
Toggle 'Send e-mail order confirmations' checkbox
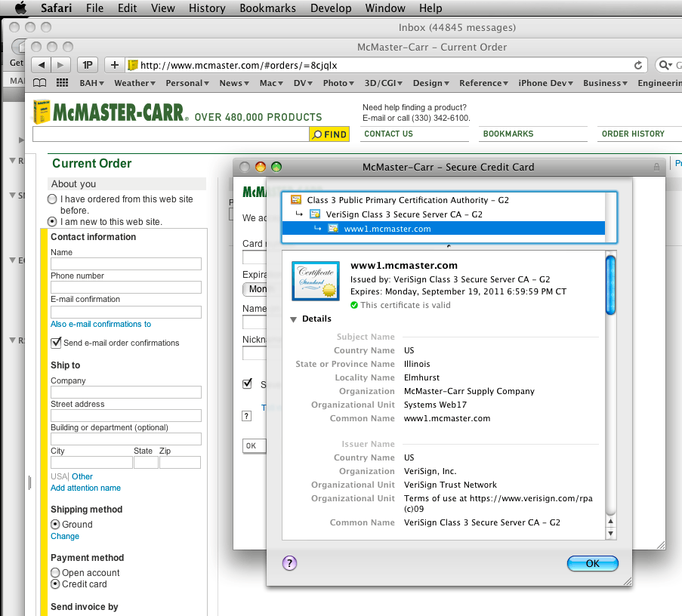click(56, 343)
